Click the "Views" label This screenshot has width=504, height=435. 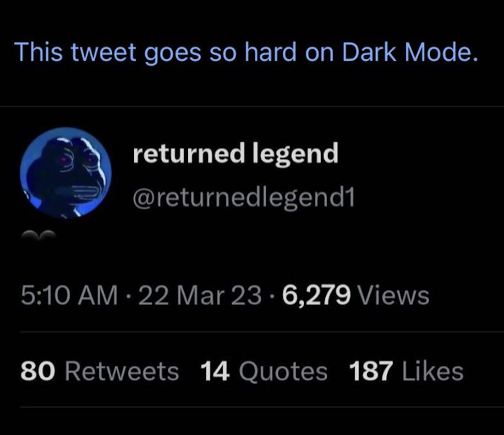(x=394, y=295)
